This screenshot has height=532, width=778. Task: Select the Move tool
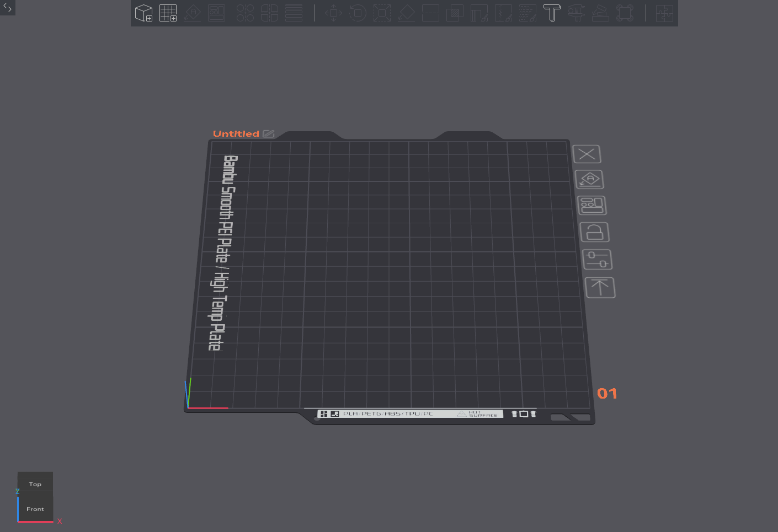333,13
